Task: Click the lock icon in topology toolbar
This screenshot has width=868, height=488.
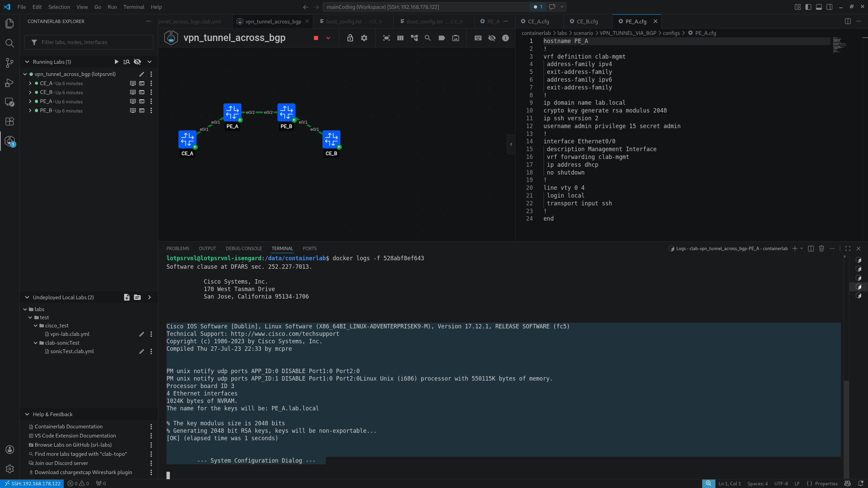Action: click(x=350, y=38)
